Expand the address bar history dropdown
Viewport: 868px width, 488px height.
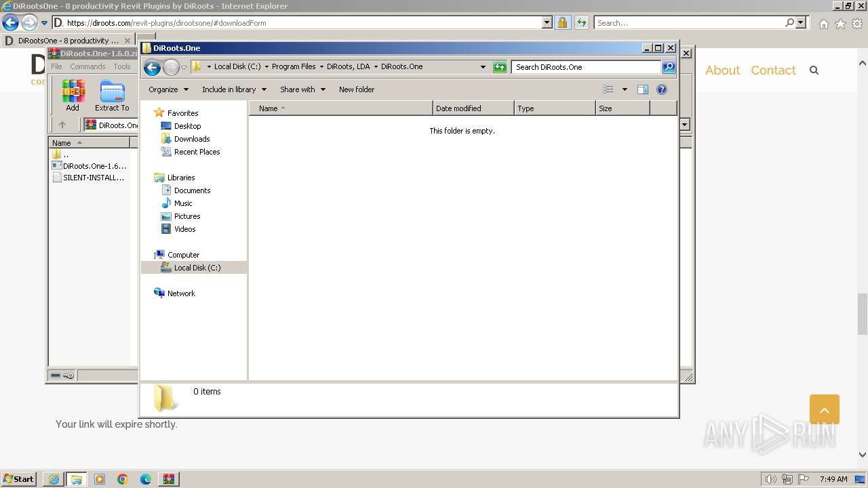pos(483,67)
